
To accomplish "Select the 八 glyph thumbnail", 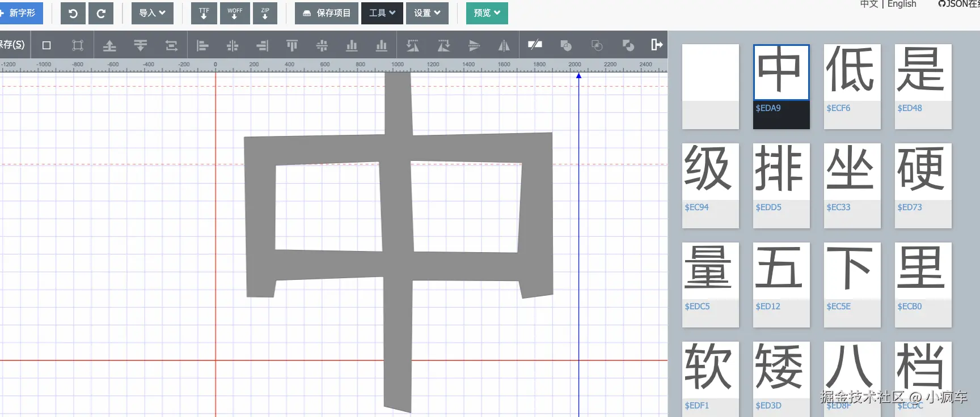I will 852,379.
